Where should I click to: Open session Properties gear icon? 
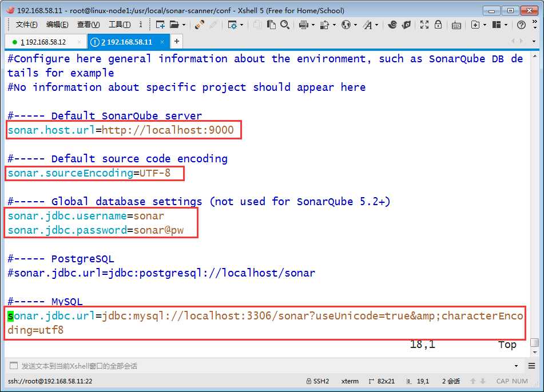pos(232,25)
